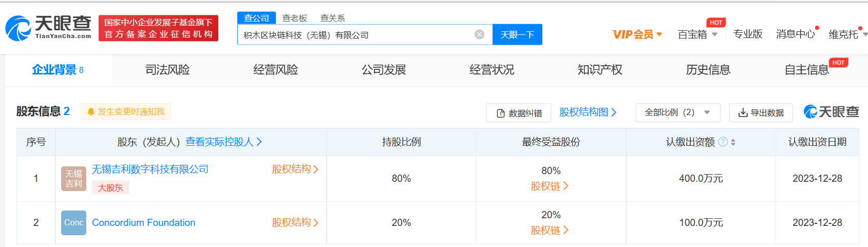Open the VIP会员 dropdown
The width and height of the screenshot is (868, 247).
coord(637,34)
